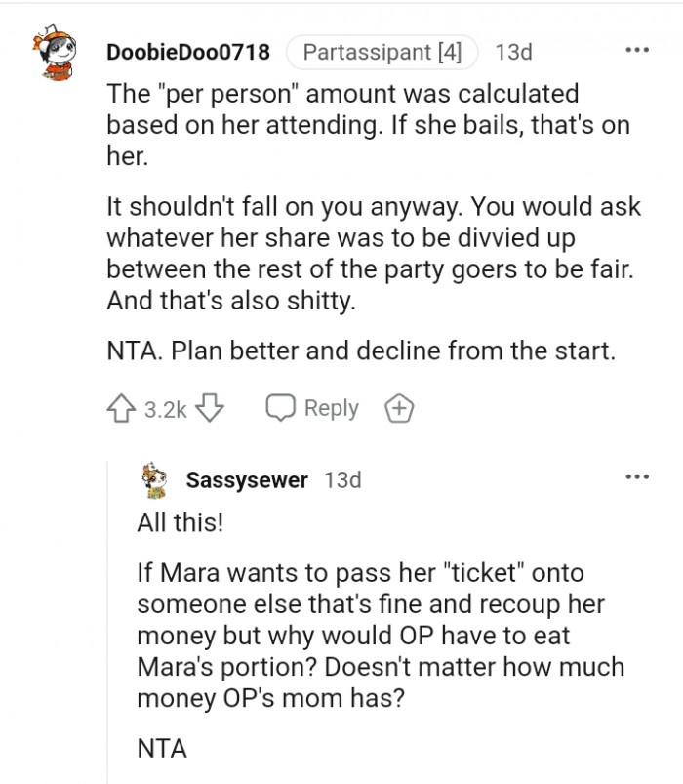The image size is (683, 784).
Task: Reply to DoobieDoo0718's comment
Action: (312, 409)
